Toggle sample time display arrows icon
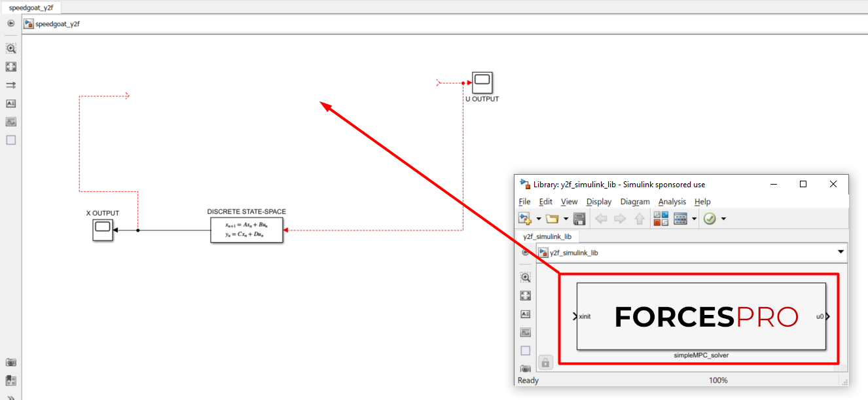The image size is (868, 400). [10, 85]
